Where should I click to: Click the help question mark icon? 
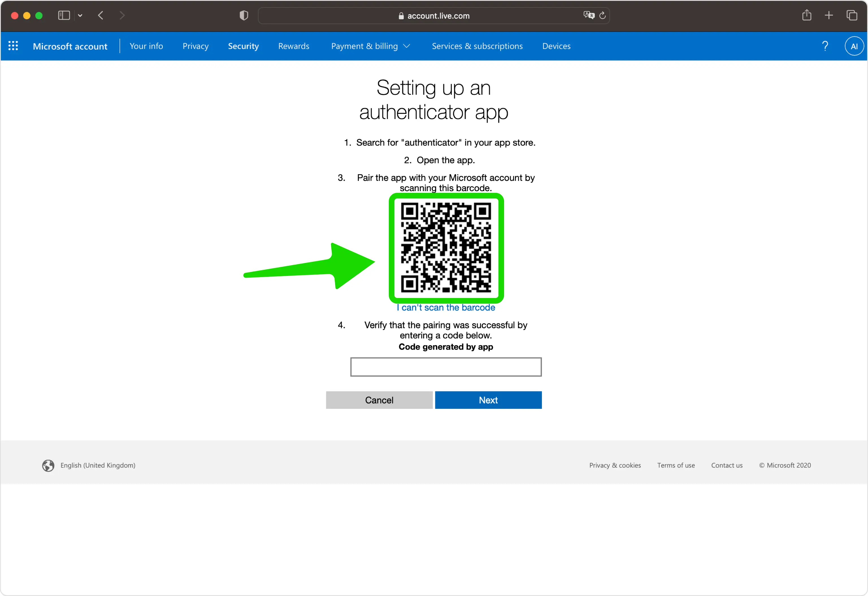825,46
